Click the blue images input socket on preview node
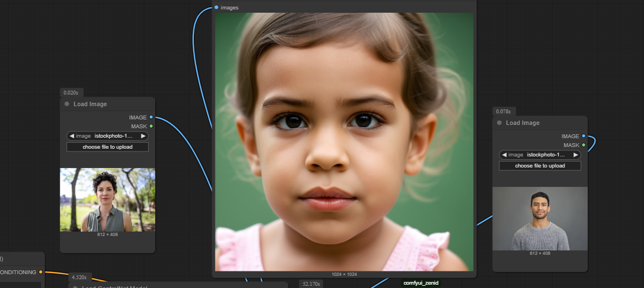The height and width of the screenshot is (288, 644). pos(217,7)
